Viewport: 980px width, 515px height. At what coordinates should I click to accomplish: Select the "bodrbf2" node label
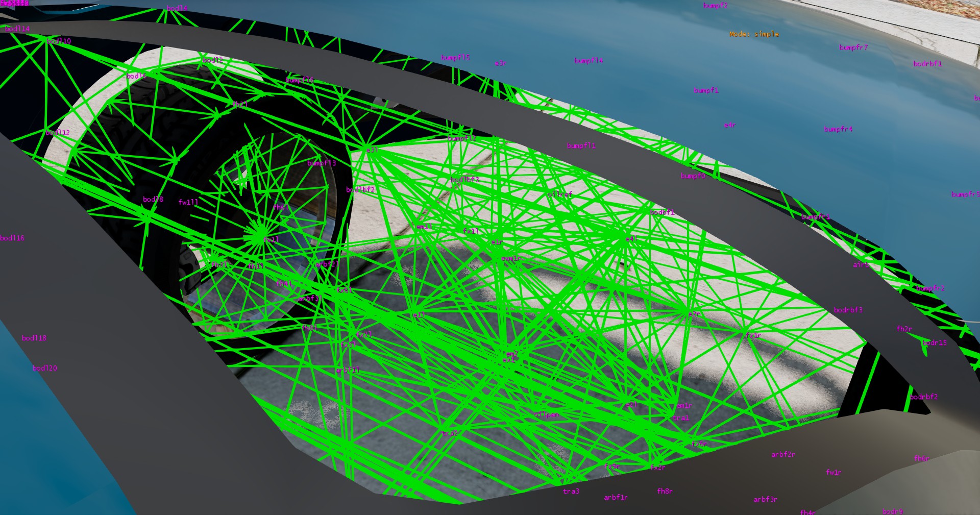point(924,397)
